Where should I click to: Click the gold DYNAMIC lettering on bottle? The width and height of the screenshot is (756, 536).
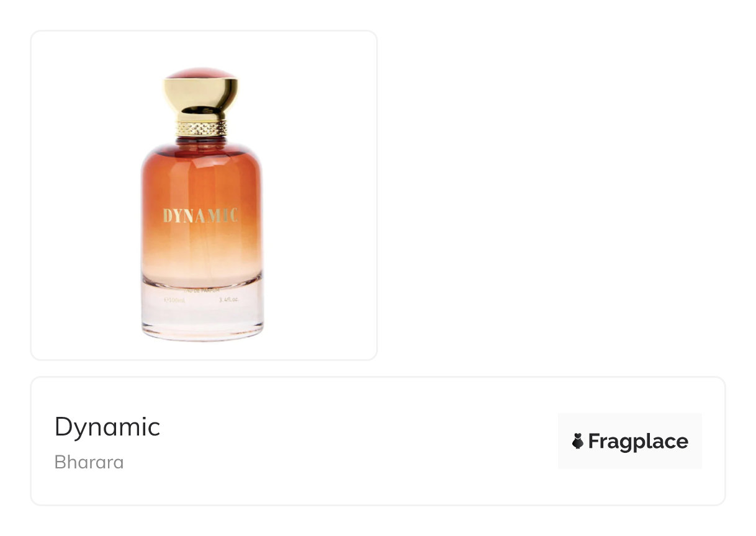pos(200,215)
